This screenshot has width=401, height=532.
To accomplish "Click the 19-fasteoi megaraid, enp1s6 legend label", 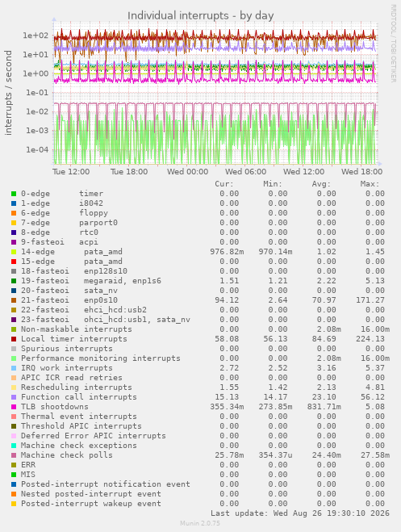I will [91, 281].
